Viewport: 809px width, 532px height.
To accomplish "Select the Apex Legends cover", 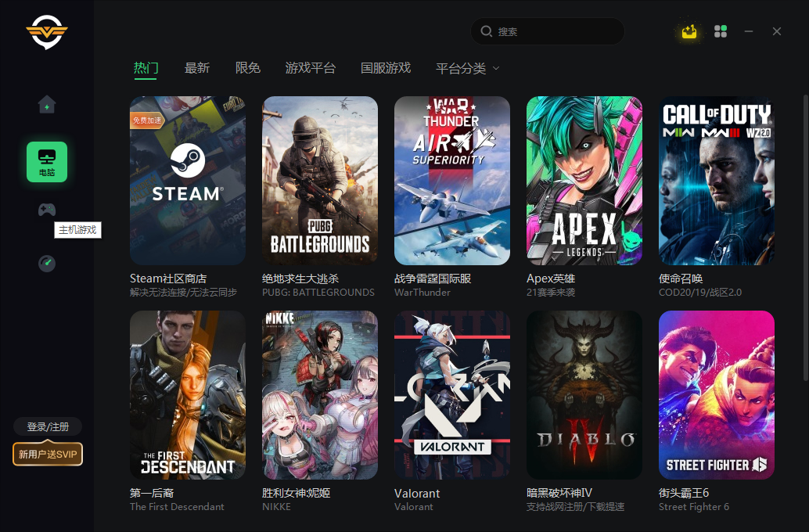I will pyautogui.click(x=584, y=181).
